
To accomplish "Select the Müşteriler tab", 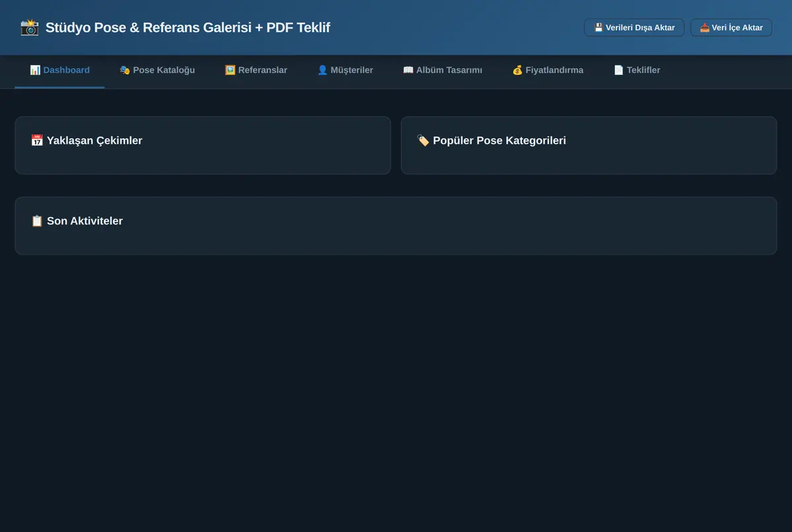I will point(345,70).
